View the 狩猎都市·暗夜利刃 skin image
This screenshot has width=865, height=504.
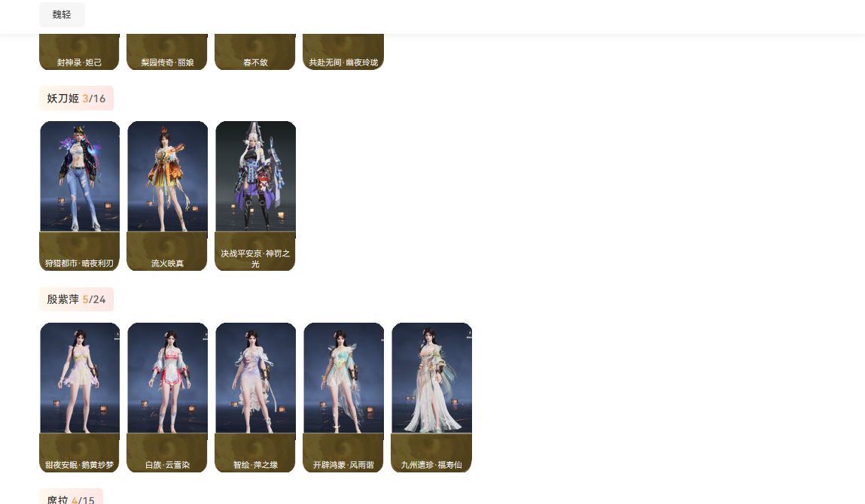[x=80, y=177]
